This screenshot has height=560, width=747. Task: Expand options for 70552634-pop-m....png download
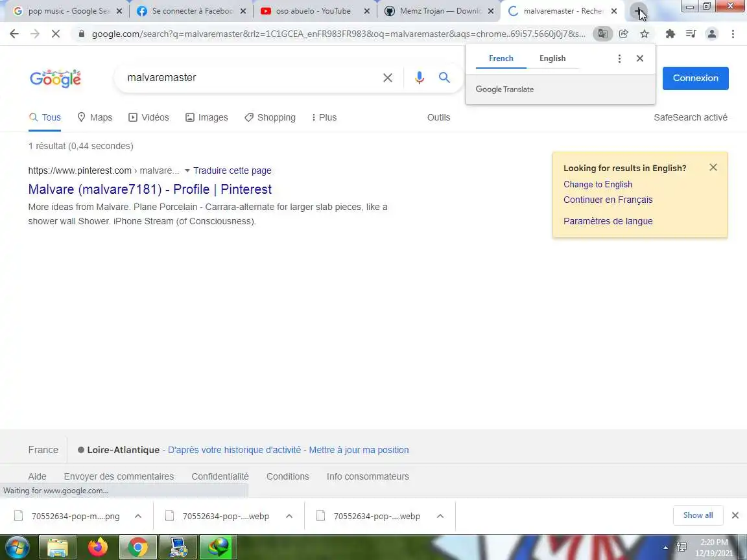point(138,516)
